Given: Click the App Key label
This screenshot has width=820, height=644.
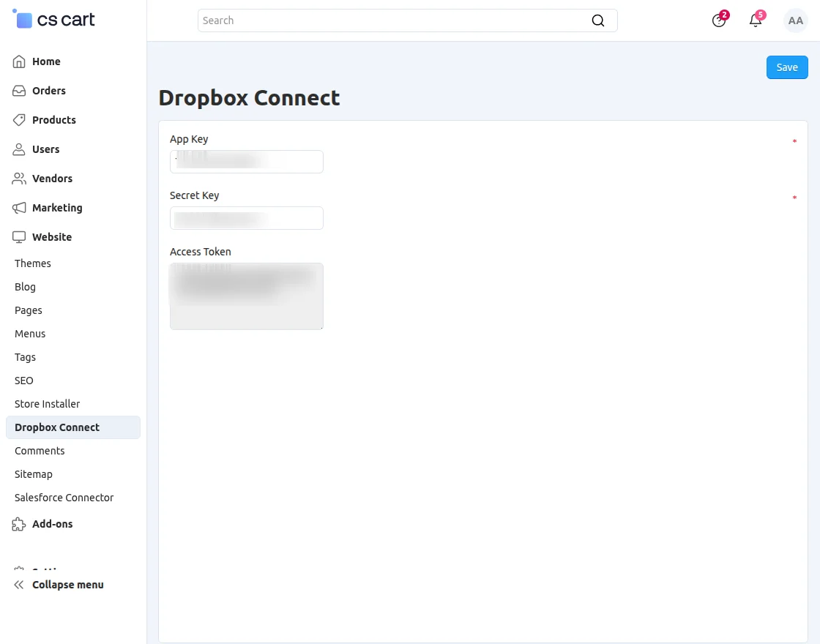Looking at the screenshot, I should point(189,139).
